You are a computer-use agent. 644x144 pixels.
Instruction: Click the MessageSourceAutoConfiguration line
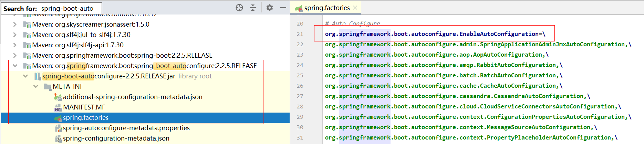pyautogui.click(x=461, y=127)
